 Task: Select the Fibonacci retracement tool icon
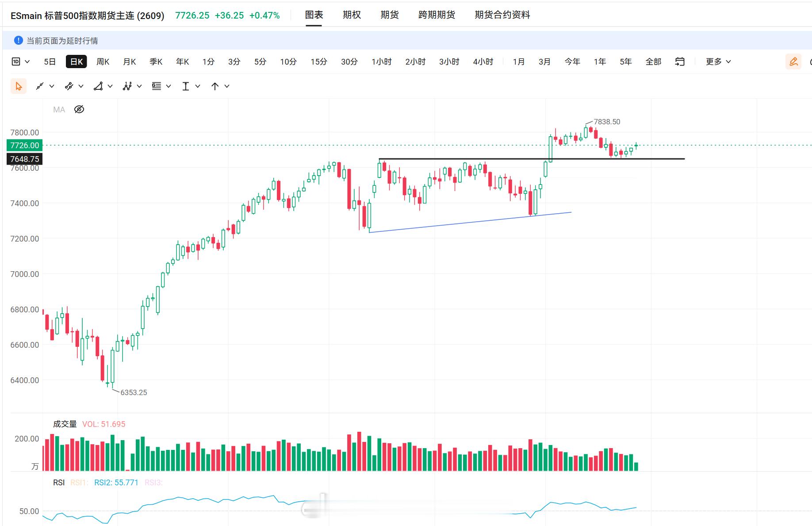[157, 86]
